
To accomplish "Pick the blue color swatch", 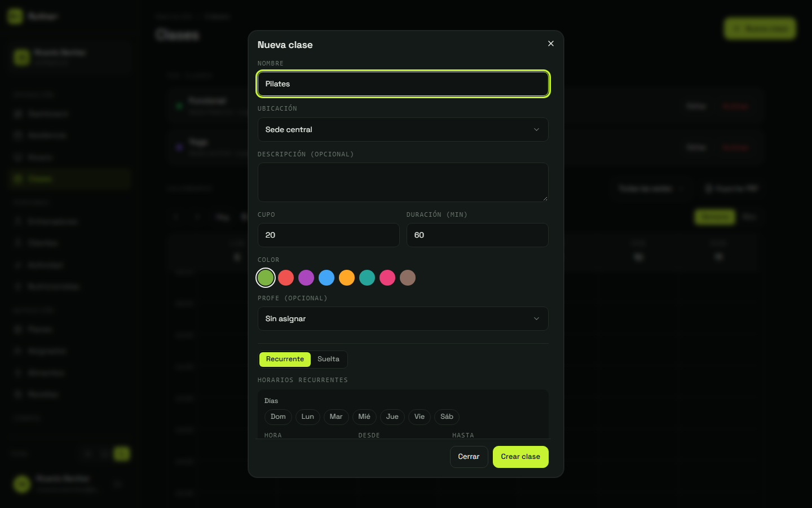I will pos(326,278).
